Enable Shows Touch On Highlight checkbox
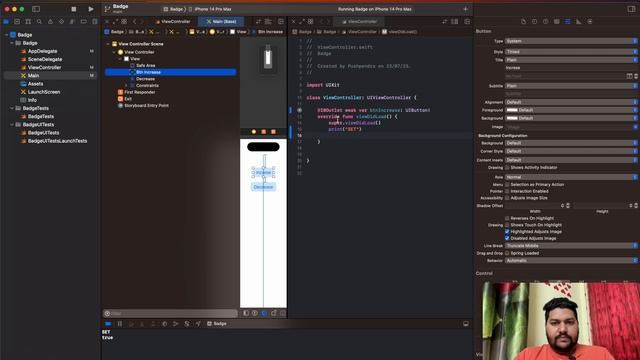 [x=507, y=225]
